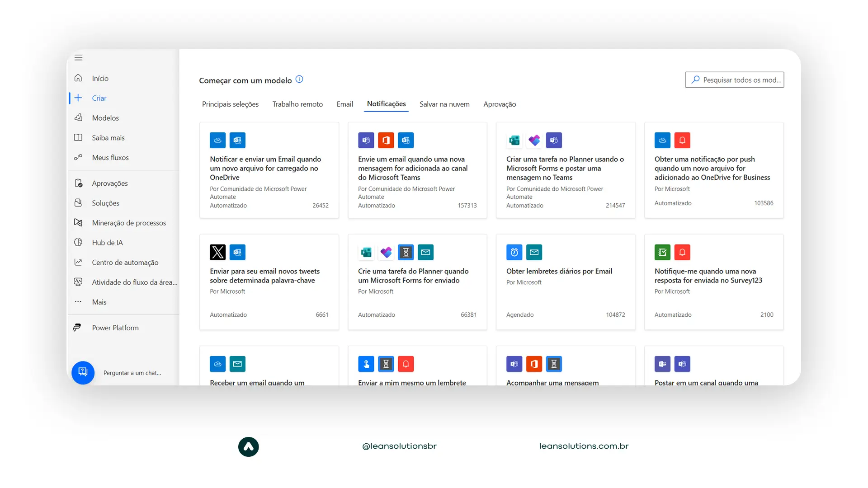868x488 pixels.
Task: Click the Centro de automação chart icon
Action: tap(78, 262)
